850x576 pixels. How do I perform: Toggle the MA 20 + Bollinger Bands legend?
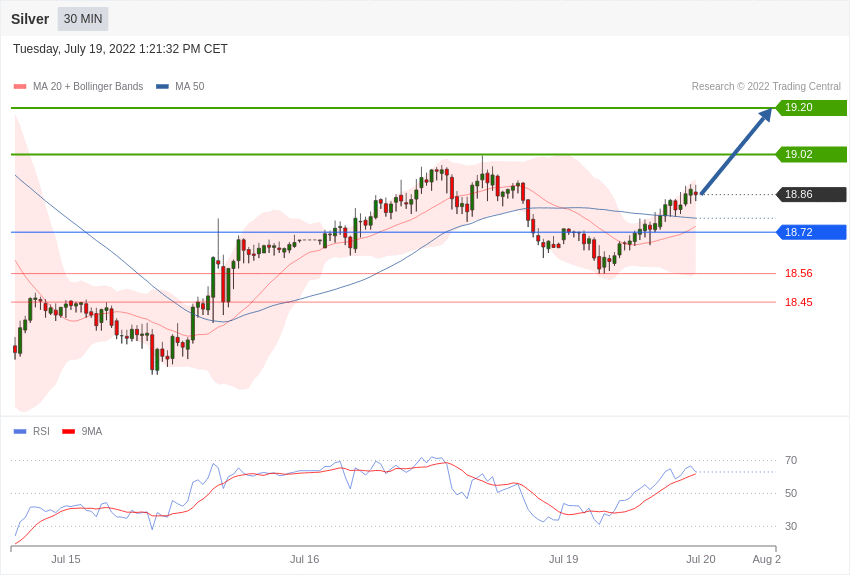[x=79, y=86]
